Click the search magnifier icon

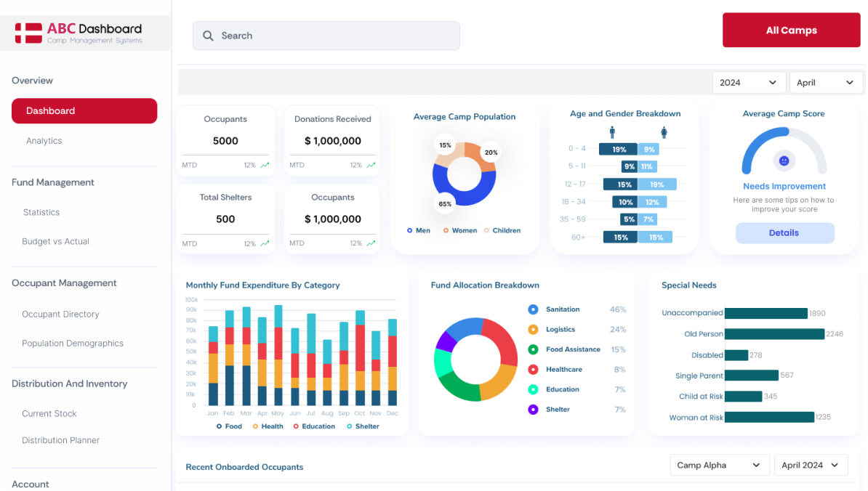[208, 36]
